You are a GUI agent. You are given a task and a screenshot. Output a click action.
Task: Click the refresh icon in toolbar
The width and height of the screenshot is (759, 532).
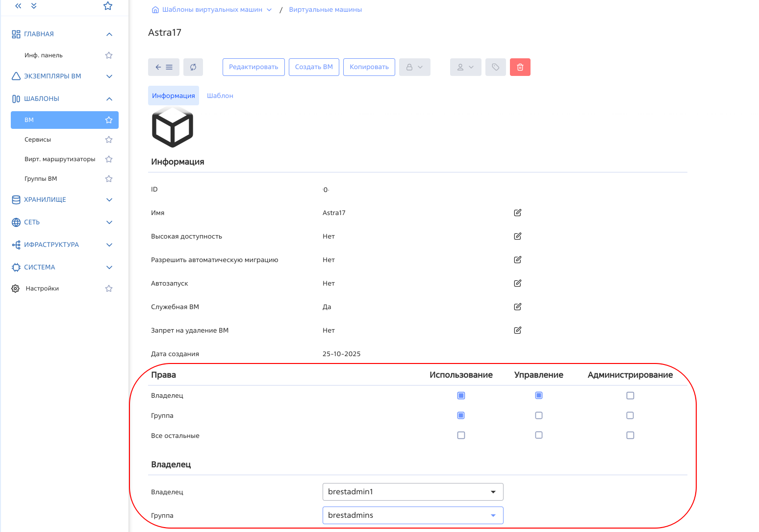pyautogui.click(x=193, y=67)
